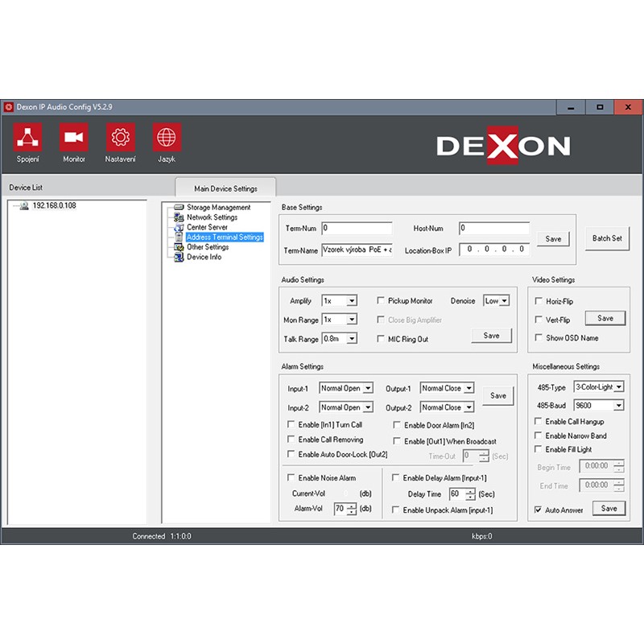Click Save in Alarm Settings
The image size is (644, 644).
tap(497, 396)
